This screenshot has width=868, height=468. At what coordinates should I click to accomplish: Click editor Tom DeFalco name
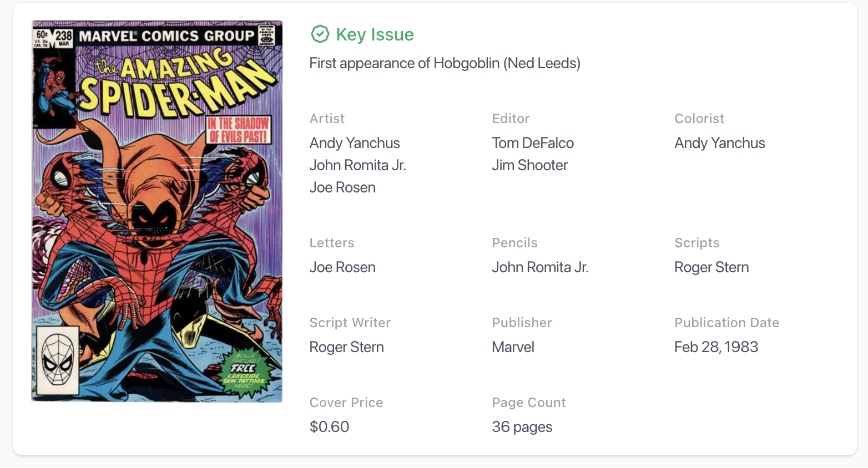(x=532, y=143)
